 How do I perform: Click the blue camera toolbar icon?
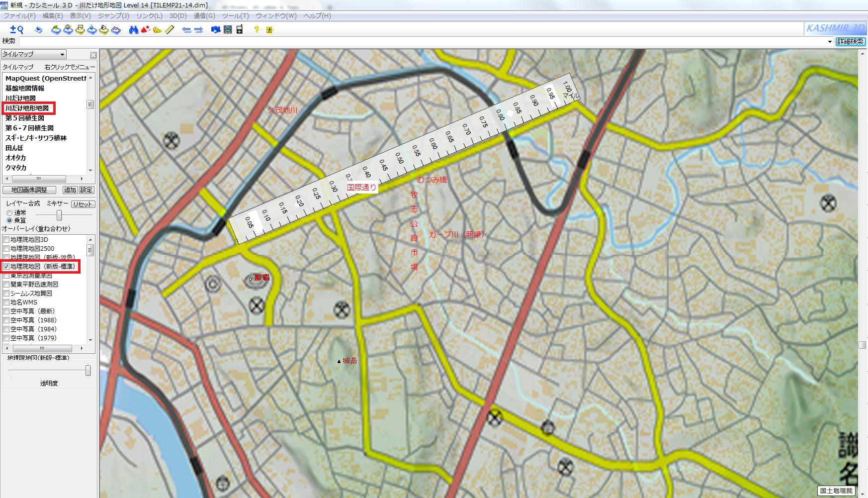[216, 30]
